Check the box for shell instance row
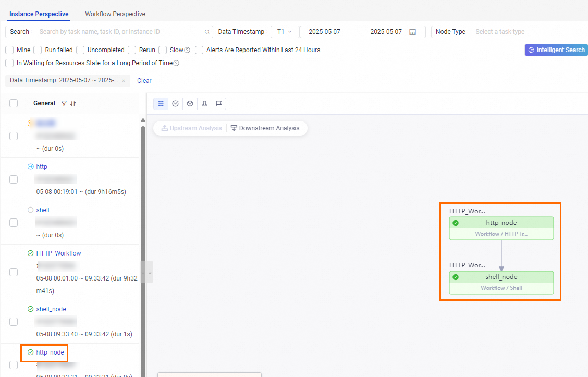Viewport: 588px width, 377px height. coord(14,223)
